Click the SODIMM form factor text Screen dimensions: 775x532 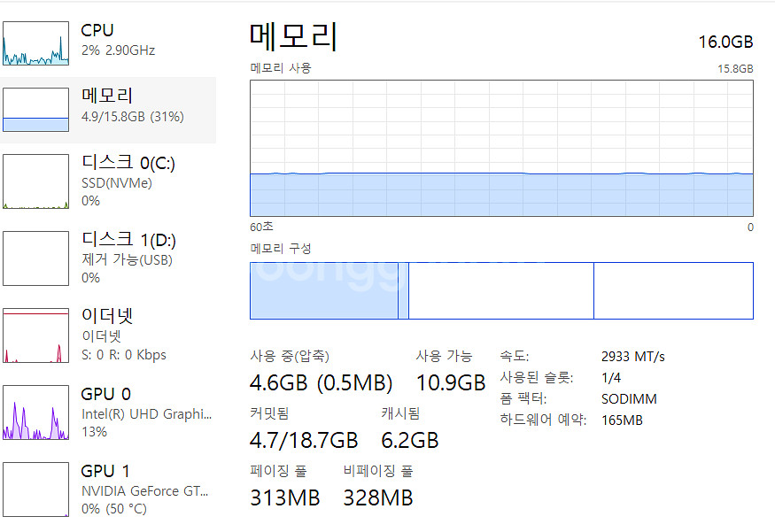[630, 398]
